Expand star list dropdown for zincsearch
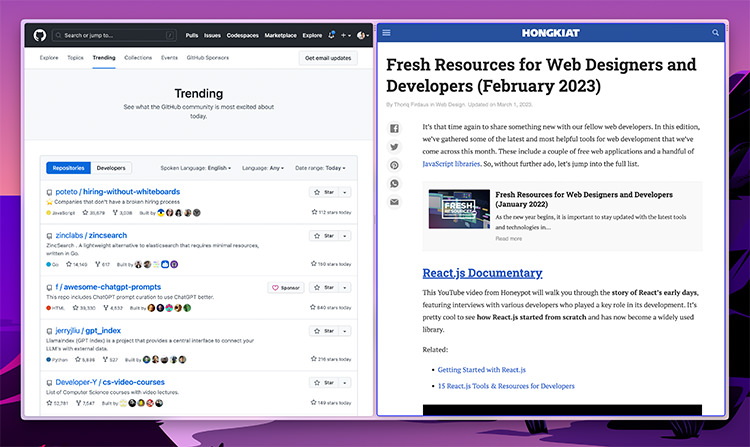This screenshot has height=447, width=750. (345, 236)
